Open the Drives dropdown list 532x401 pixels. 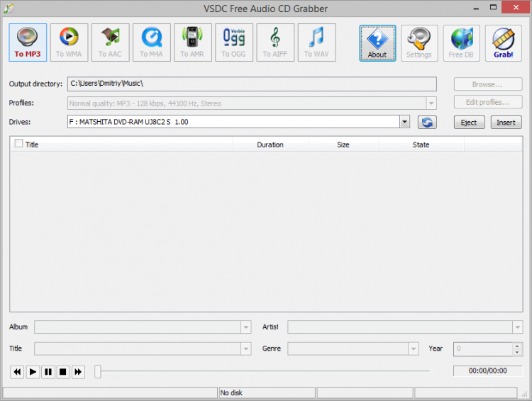pos(404,122)
